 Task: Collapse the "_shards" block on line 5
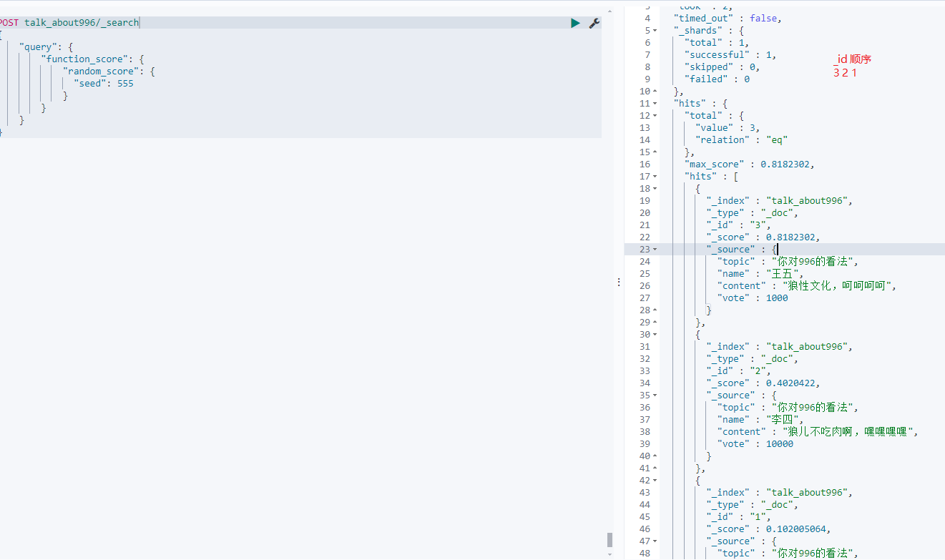655,31
